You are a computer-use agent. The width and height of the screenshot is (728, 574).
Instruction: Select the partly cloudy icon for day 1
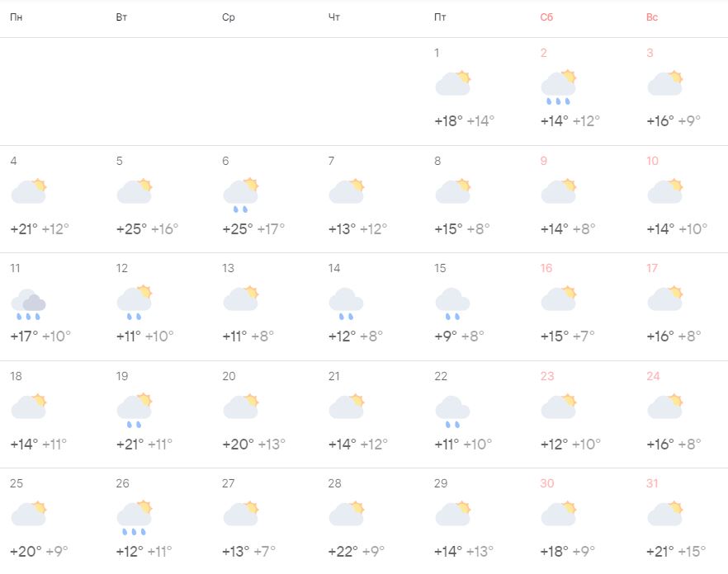(x=452, y=83)
